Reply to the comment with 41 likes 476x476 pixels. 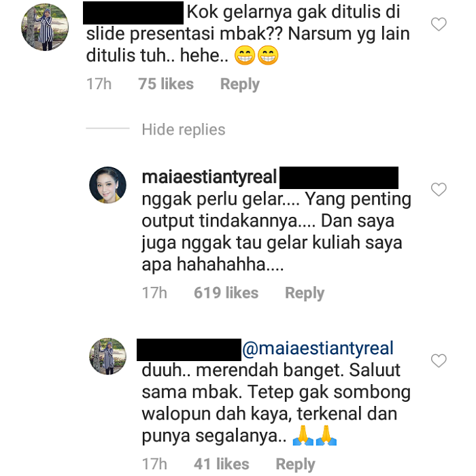point(295,464)
